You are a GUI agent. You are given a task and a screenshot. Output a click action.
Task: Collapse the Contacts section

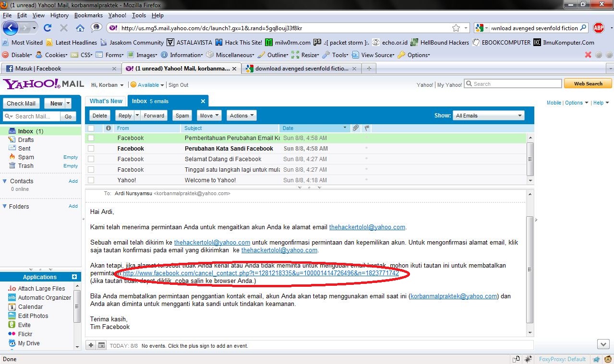pos(5,181)
